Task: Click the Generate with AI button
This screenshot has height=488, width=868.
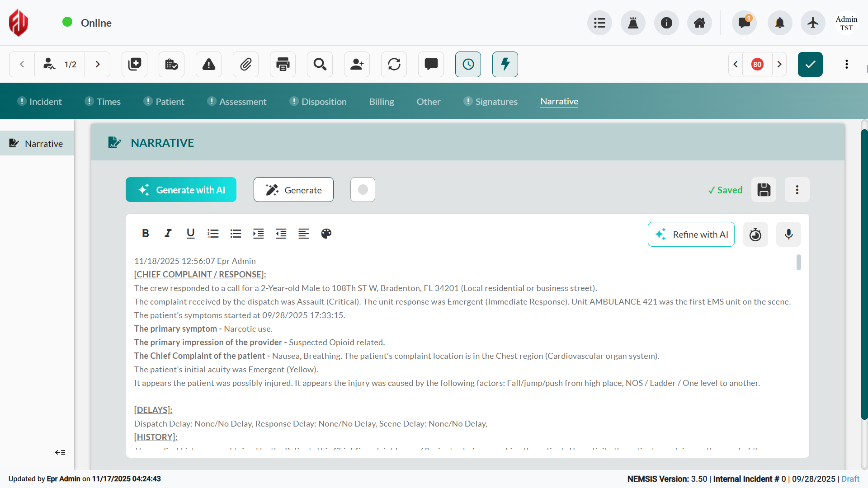Action: 181,190
